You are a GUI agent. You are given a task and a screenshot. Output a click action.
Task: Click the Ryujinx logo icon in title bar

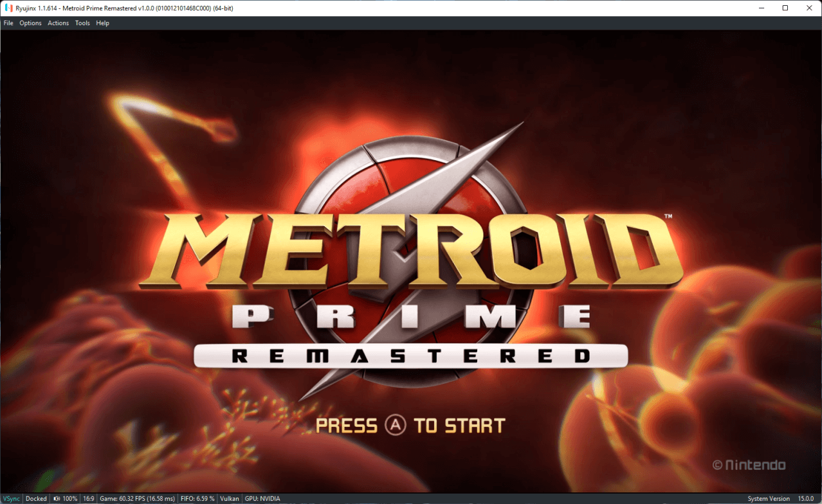click(x=8, y=8)
